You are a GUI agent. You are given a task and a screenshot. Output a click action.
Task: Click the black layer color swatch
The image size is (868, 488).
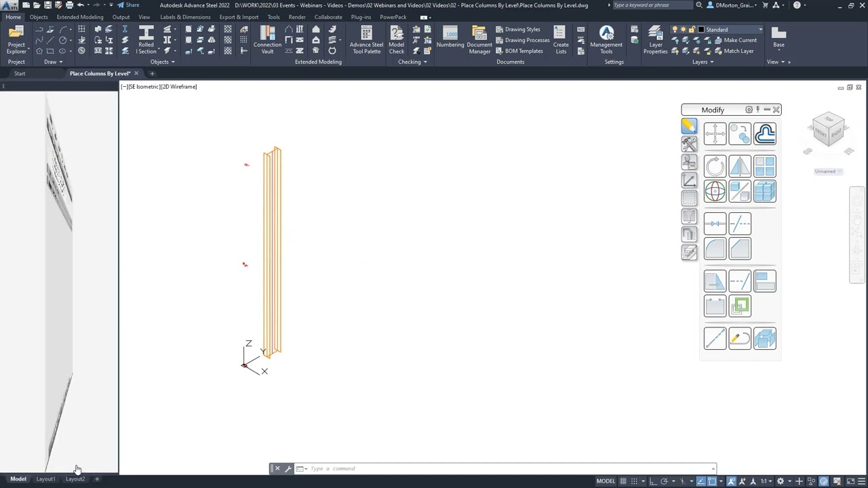pyautogui.click(x=702, y=30)
